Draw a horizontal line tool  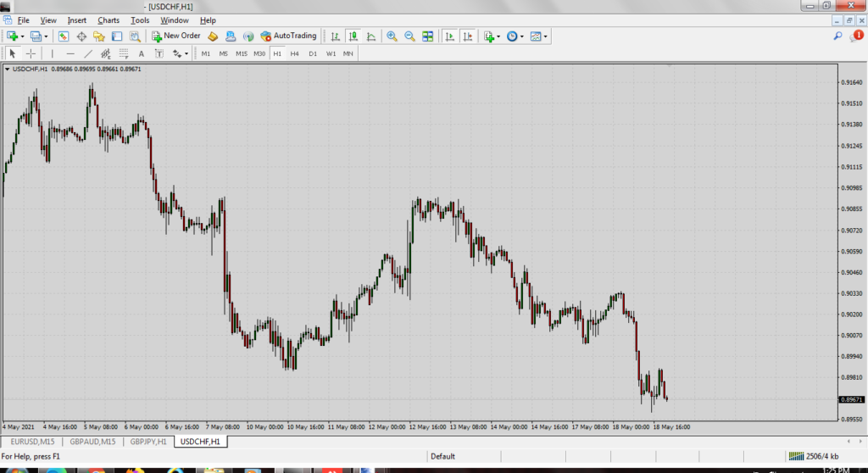tap(70, 53)
